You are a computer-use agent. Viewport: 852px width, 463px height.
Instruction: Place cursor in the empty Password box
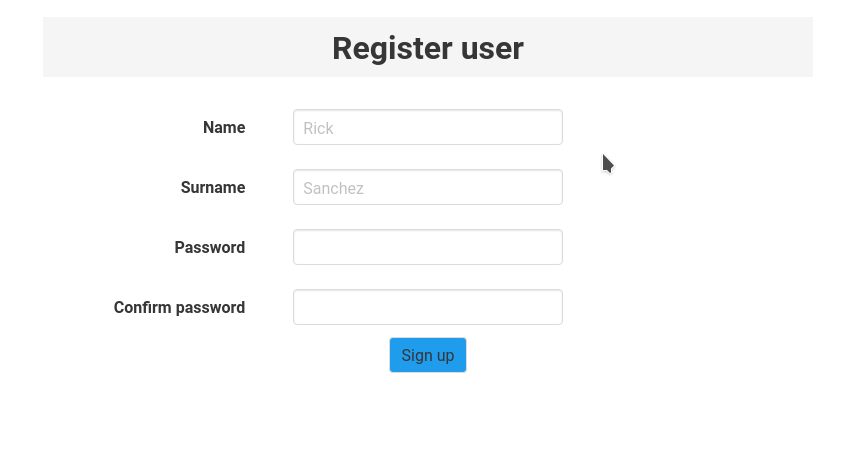click(427, 247)
